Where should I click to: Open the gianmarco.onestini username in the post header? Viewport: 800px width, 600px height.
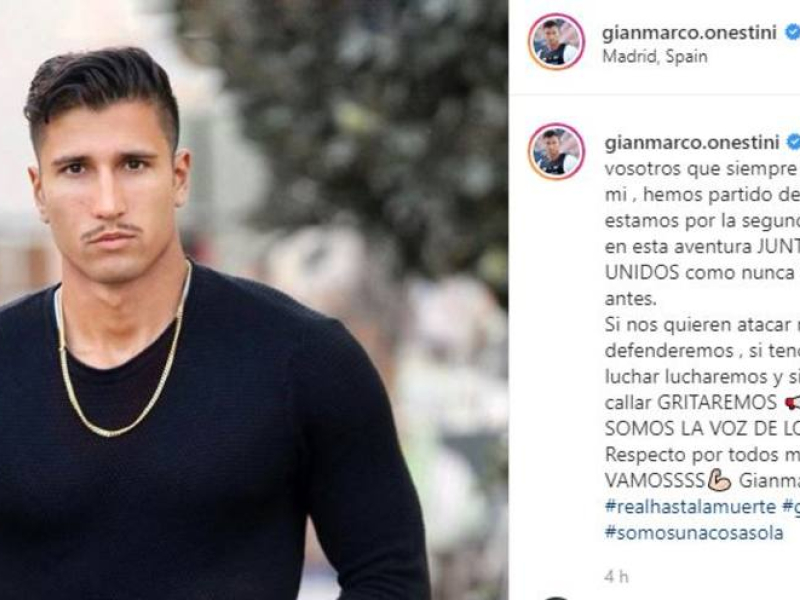(x=689, y=33)
